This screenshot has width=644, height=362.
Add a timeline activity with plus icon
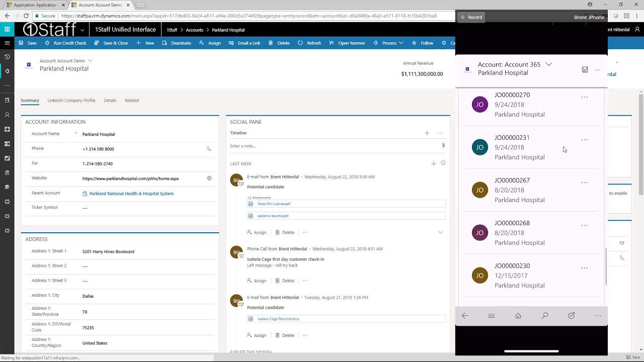(x=427, y=133)
